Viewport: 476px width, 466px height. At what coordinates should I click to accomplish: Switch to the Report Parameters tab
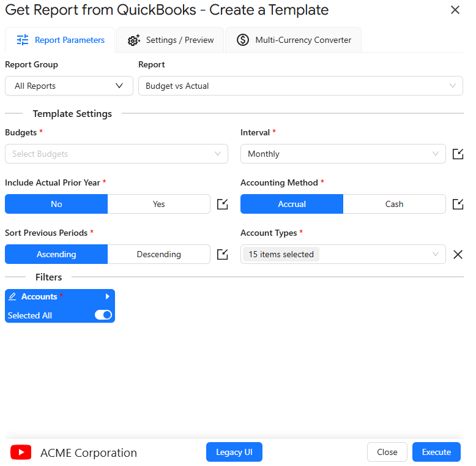[60, 40]
